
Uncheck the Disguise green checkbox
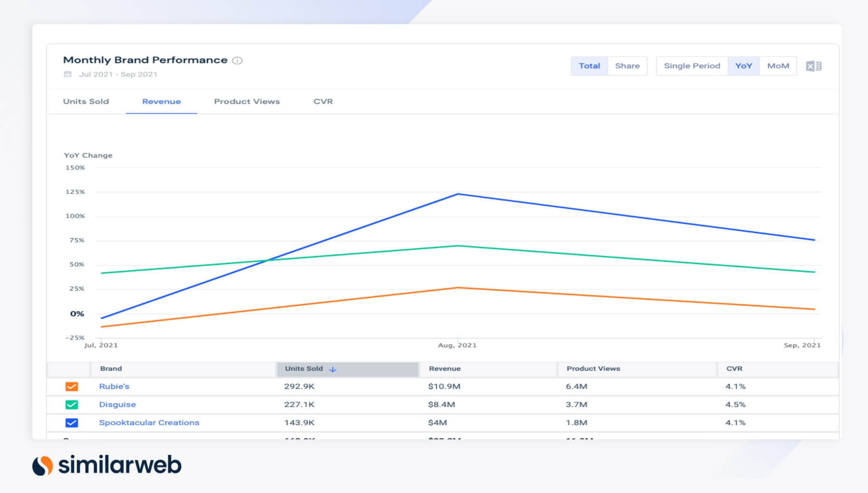point(72,405)
